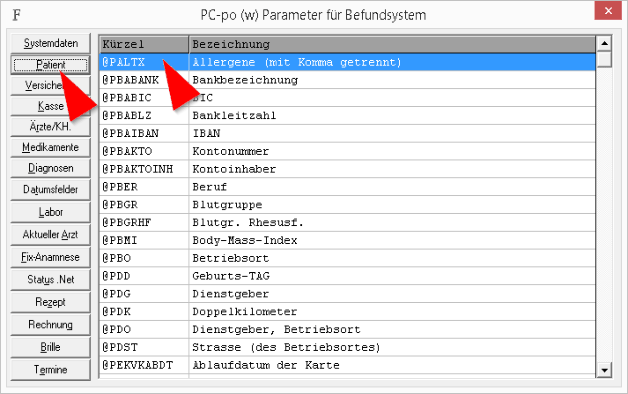Select the @PEKVKABDT row
628x394 pixels.
pyautogui.click(x=348, y=365)
